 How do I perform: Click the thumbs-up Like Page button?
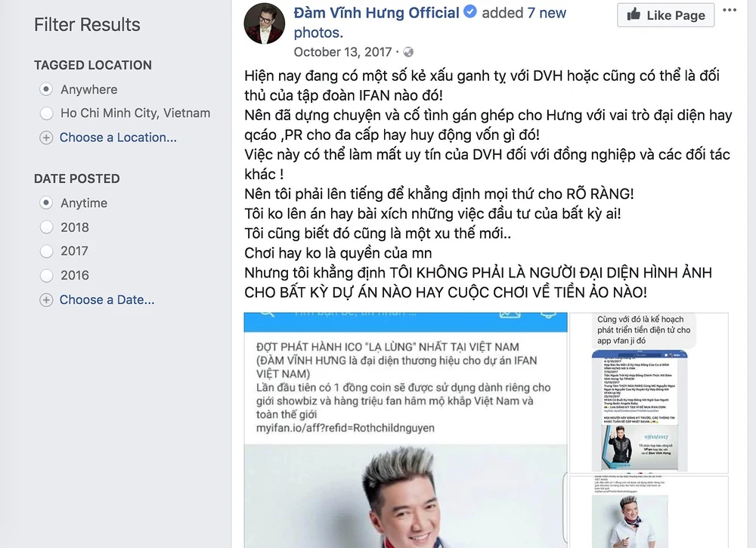click(x=666, y=15)
